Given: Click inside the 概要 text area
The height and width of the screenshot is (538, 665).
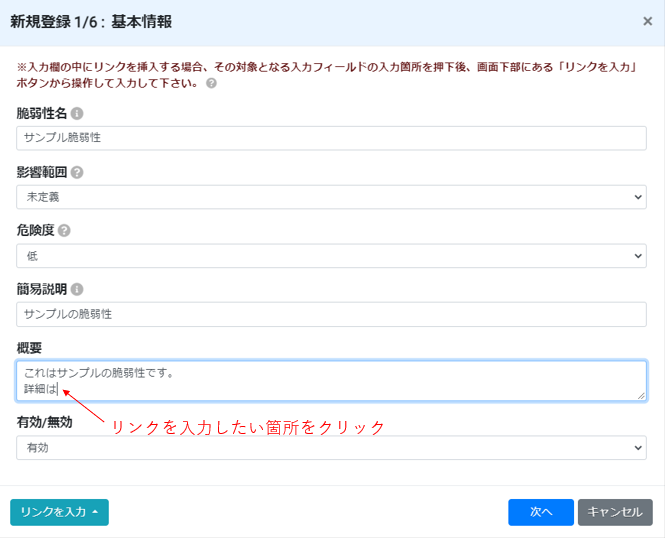Looking at the screenshot, I should pos(331,381).
